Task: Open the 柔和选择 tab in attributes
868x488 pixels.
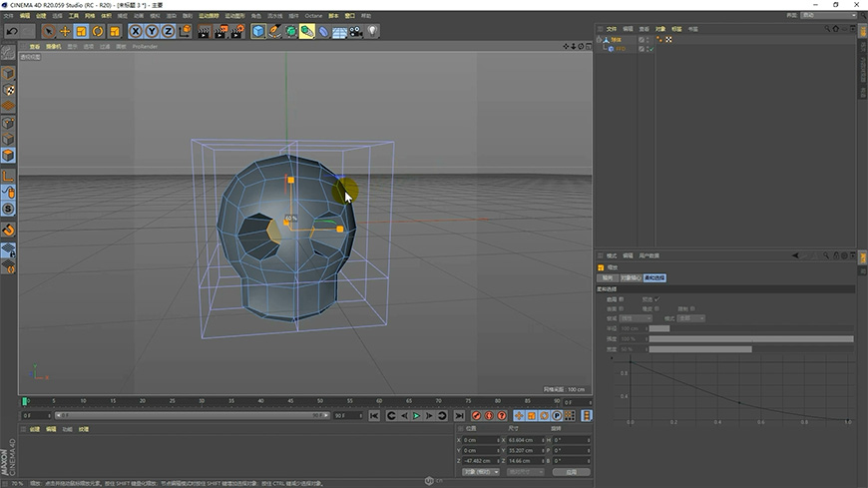Action: [x=654, y=277]
